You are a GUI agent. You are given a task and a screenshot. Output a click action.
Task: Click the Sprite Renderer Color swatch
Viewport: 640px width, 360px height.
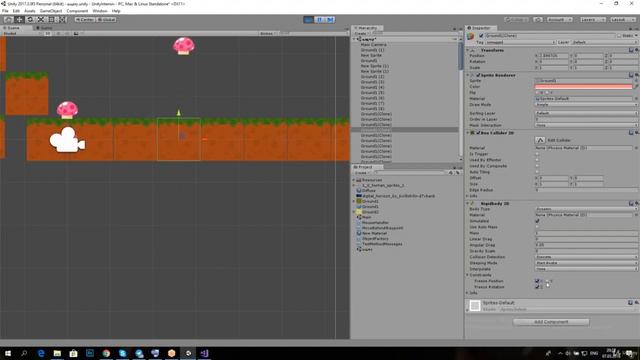(x=584, y=87)
